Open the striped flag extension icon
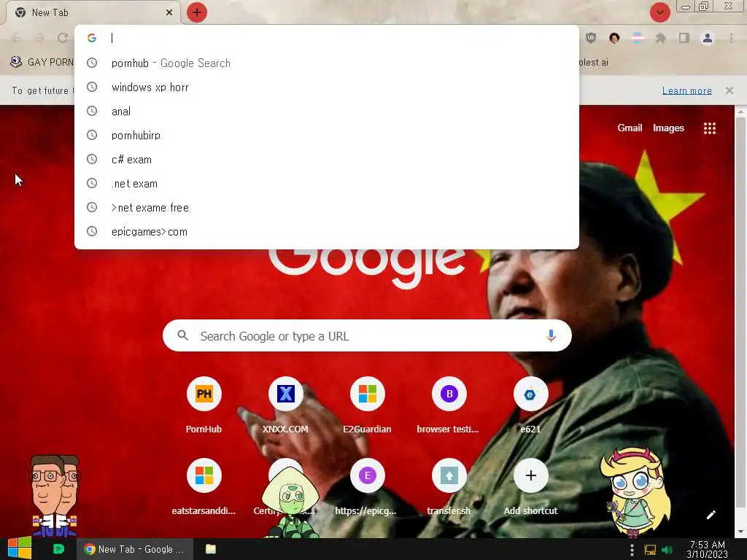This screenshot has height=560, width=747. tap(638, 38)
